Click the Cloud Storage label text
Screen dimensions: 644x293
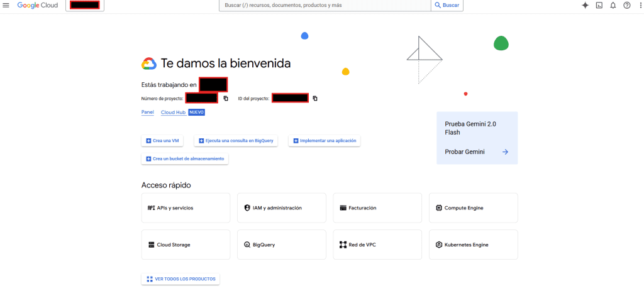point(174,245)
